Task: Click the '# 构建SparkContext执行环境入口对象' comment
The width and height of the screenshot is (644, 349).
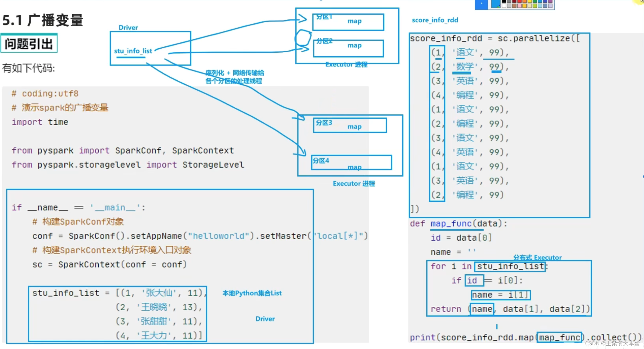Action: [112, 250]
